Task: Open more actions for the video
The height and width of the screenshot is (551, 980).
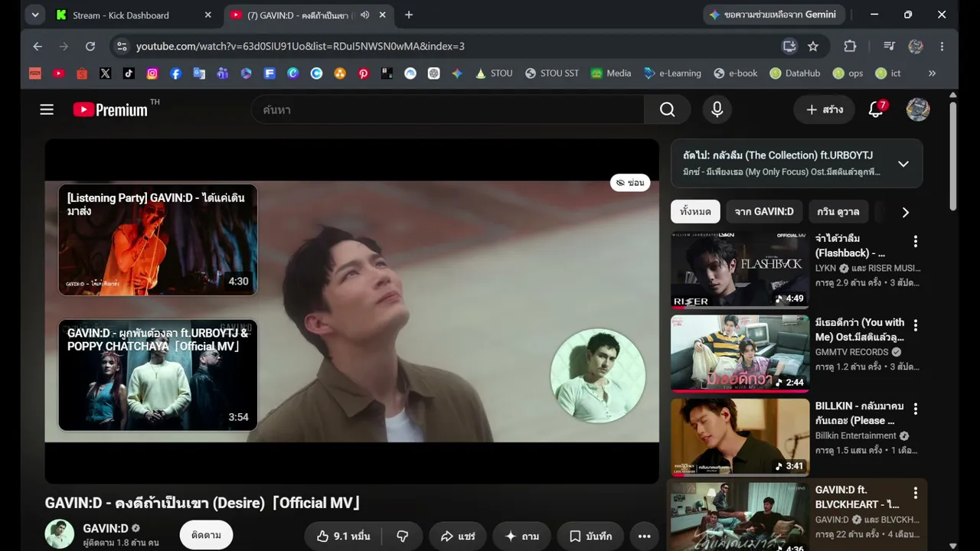Action: (x=645, y=536)
